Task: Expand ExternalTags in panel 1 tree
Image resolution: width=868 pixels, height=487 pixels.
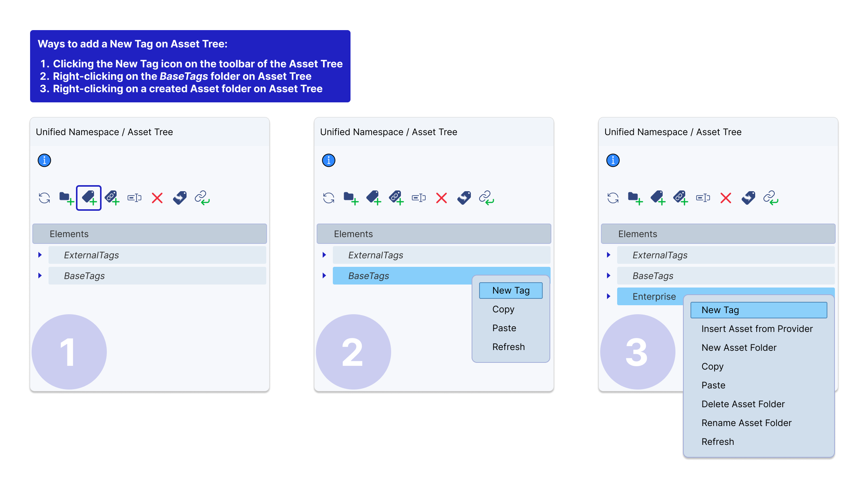Action: 40,255
